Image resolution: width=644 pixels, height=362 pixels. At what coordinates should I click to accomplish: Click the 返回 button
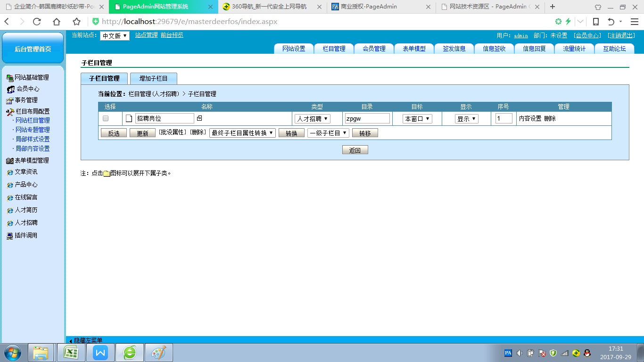point(355,150)
